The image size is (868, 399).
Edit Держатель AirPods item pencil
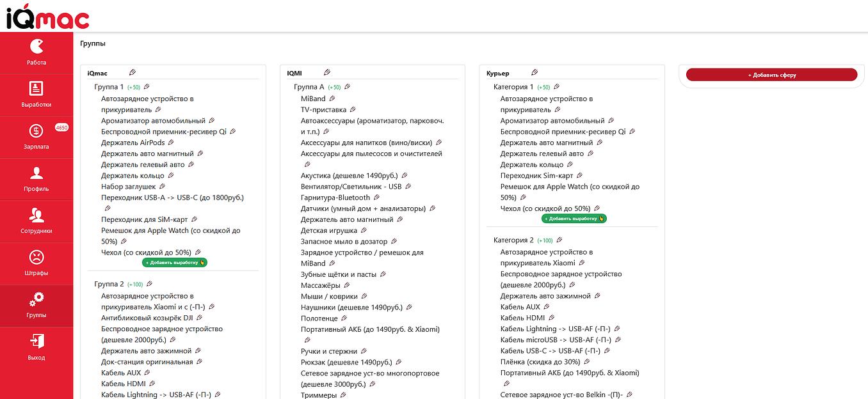point(171,143)
